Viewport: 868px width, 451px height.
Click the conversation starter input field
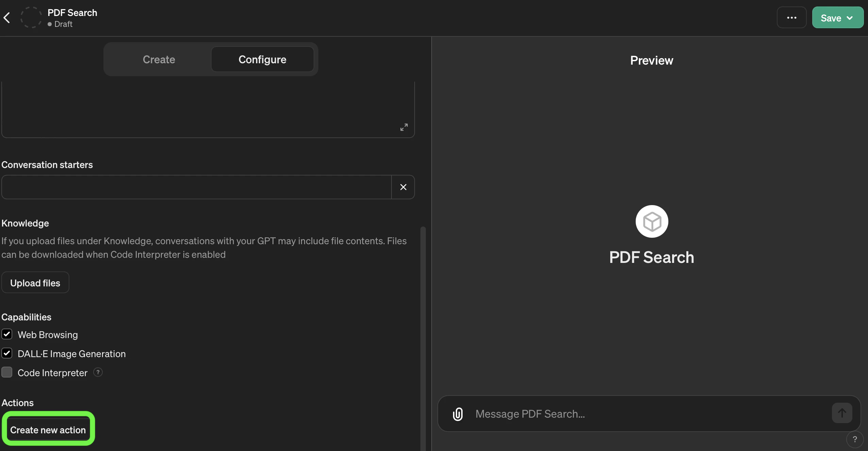click(196, 187)
